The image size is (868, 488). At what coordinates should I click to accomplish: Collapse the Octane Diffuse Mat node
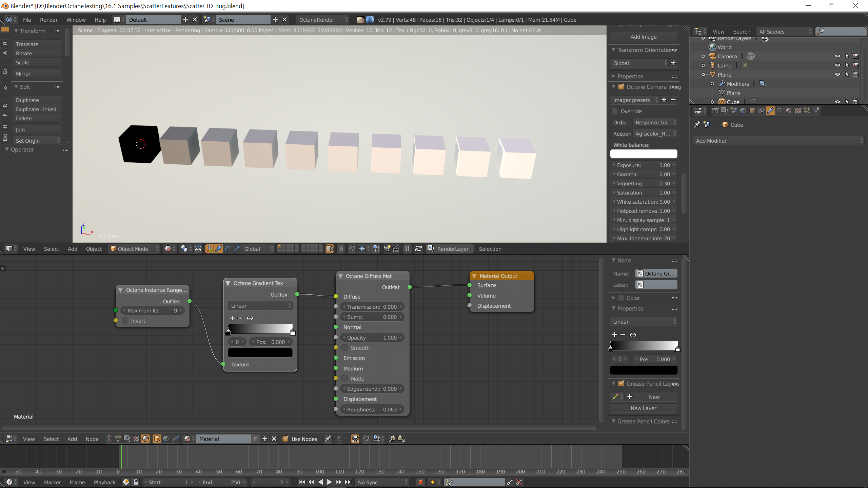coord(340,276)
